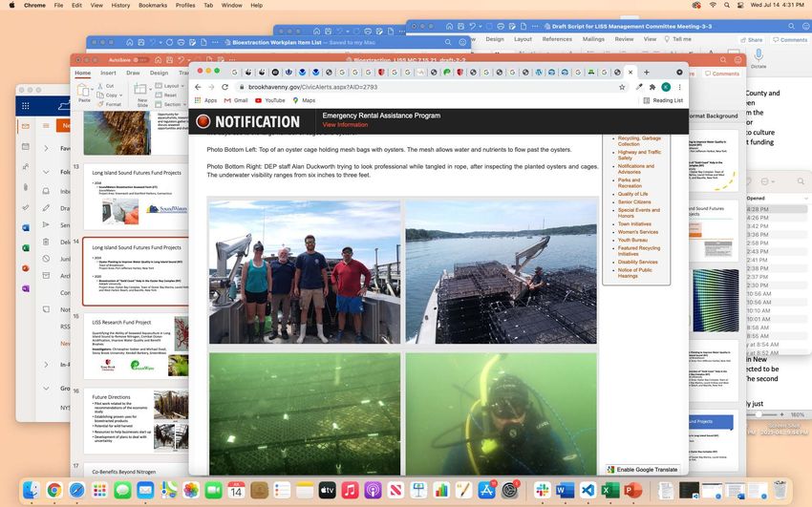Switch to PowerPoint Insert tab

(108, 73)
